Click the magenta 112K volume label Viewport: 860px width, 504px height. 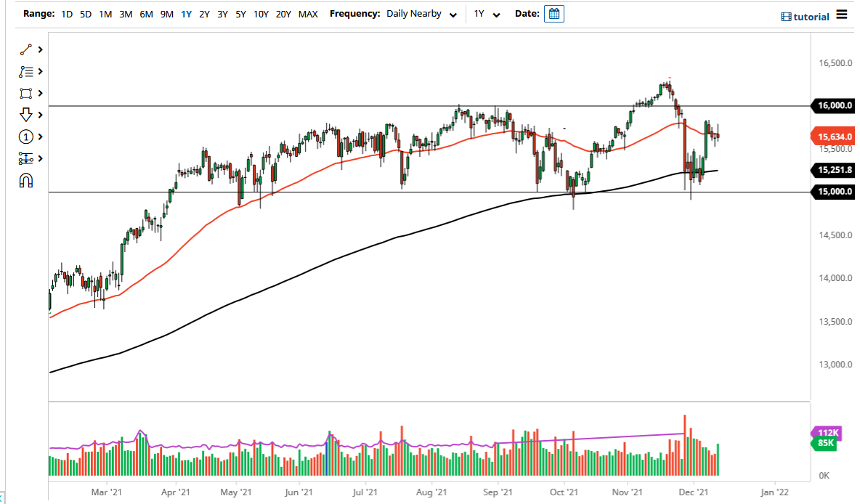(x=828, y=434)
